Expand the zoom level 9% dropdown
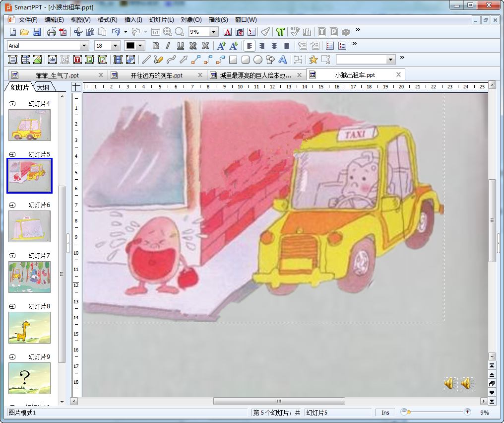This screenshot has width=504, height=423. pyautogui.click(x=214, y=32)
